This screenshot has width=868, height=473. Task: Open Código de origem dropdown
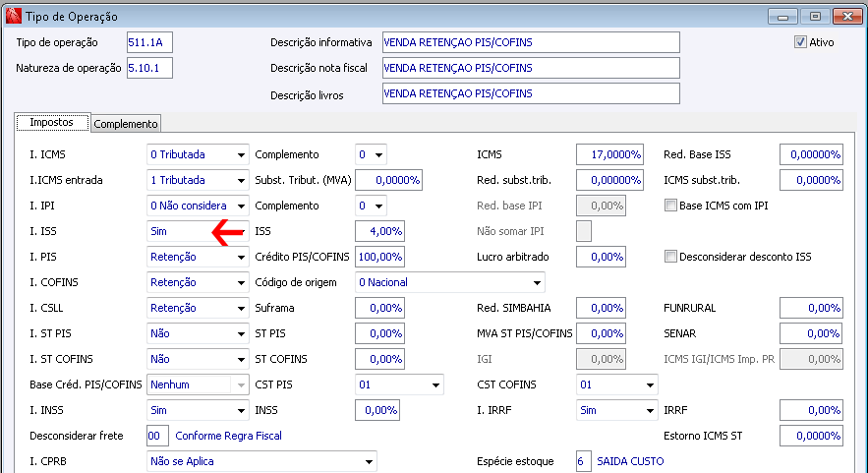point(449,282)
